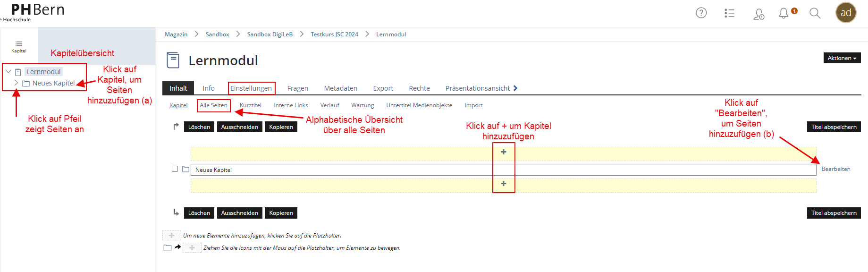
Task: Open the list menu icon in header
Action: coord(729,13)
